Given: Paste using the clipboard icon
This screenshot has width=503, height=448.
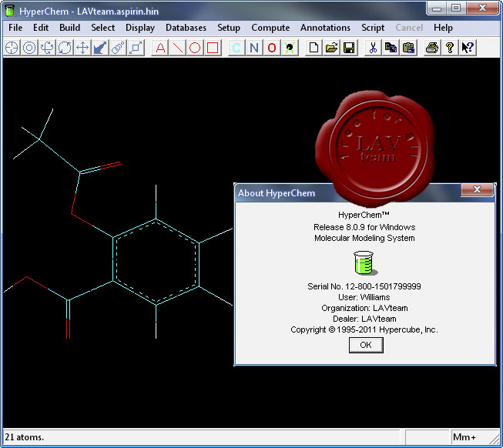Looking at the screenshot, I should click(x=408, y=48).
